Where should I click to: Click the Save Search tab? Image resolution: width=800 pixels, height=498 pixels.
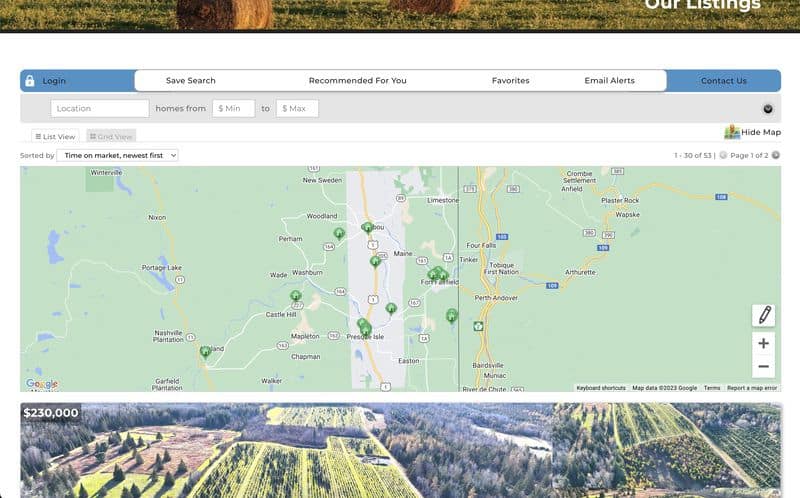point(190,81)
